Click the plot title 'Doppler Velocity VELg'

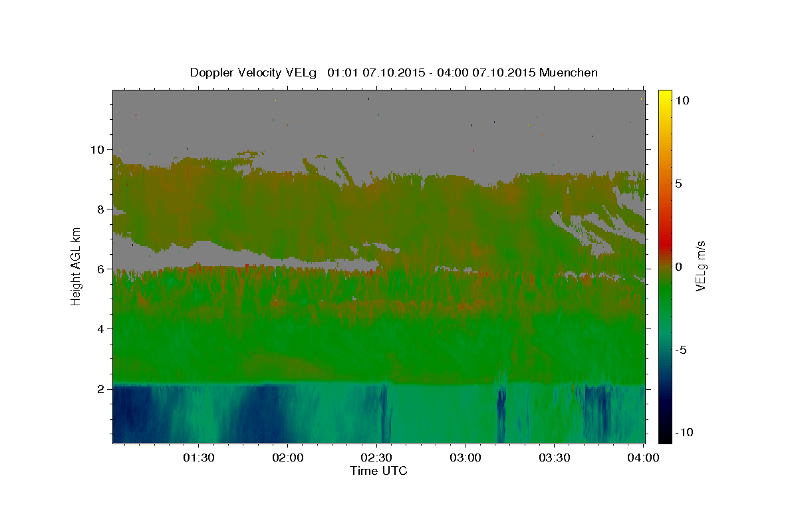(253, 72)
